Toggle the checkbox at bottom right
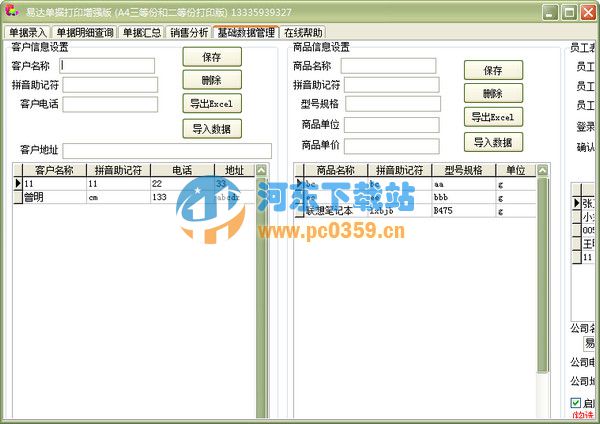This screenshot has width=600, height=424. coord(576,403)
